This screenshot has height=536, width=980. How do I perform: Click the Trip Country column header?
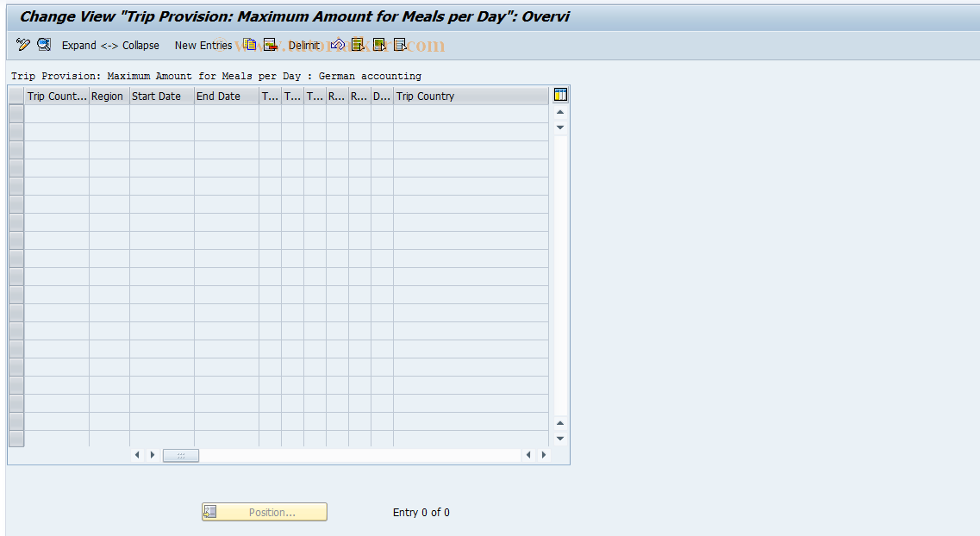pos(471,97)
